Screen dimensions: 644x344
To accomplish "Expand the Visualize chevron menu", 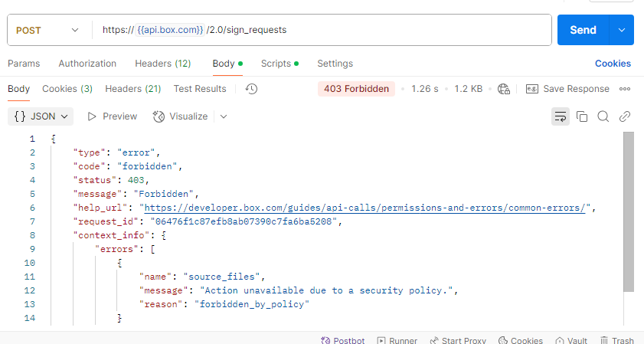I will (x=224, y=116).
